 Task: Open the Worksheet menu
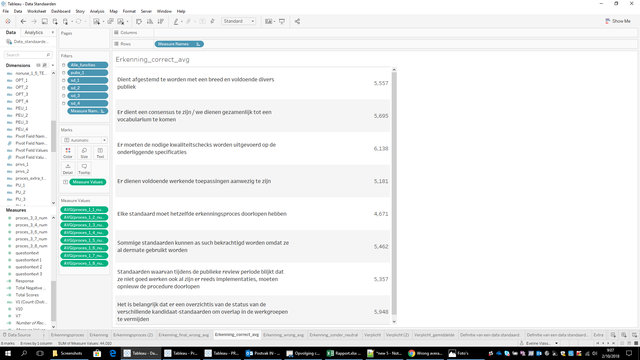coord(36,11)
